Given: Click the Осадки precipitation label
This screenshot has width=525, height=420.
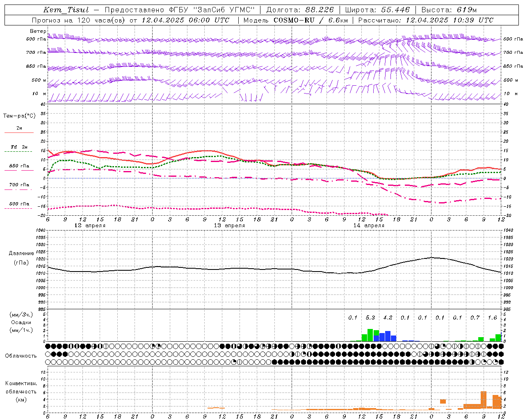Looking at the screenshot, I should pos(21,322).
